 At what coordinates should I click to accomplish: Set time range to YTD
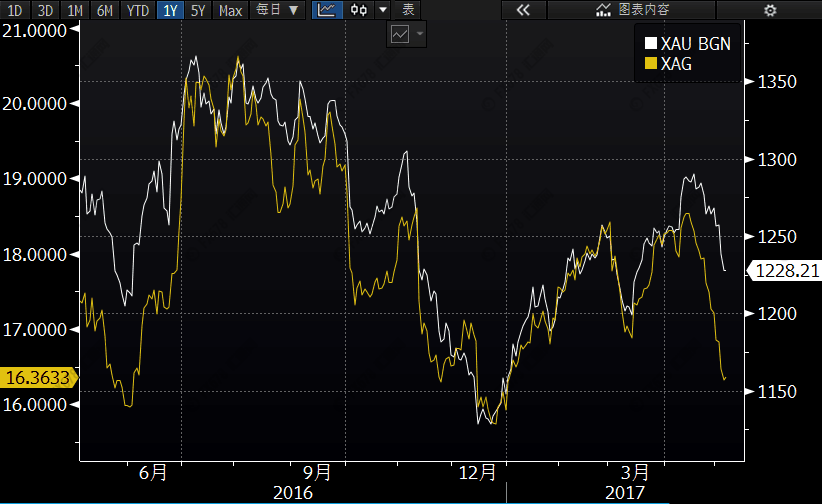[x=137, y=10]
